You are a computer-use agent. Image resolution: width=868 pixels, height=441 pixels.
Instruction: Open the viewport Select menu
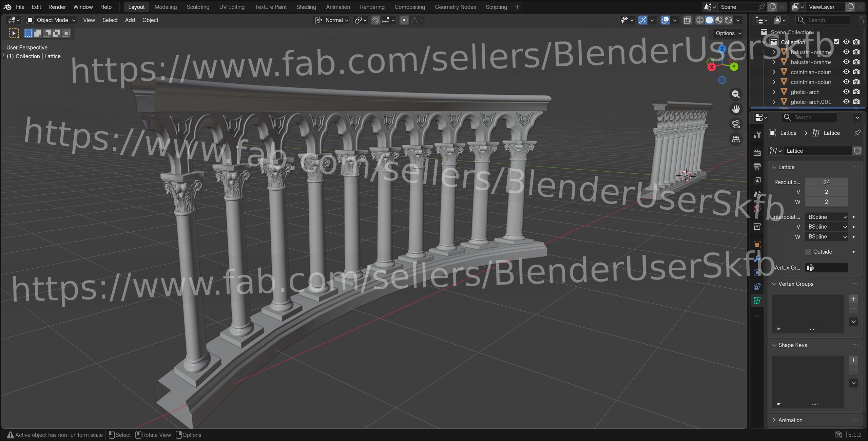coord(110,20)
